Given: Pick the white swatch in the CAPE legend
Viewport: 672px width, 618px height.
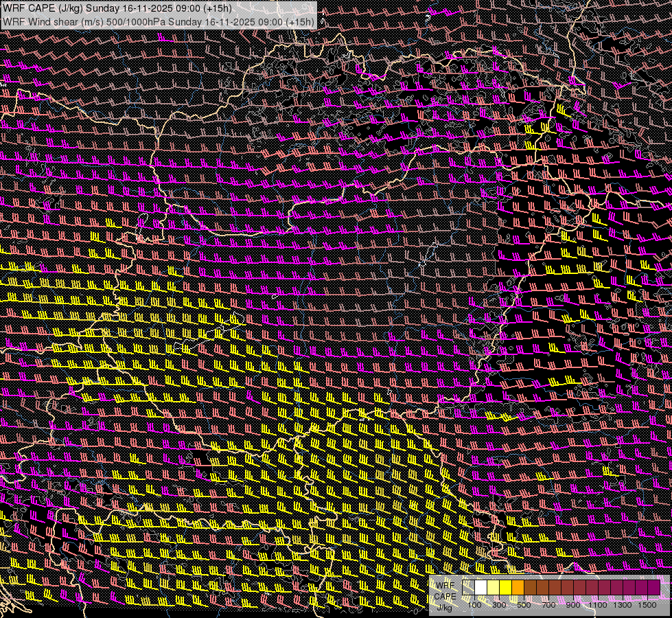Looking at the screenshot, I should click(x=481, y=588).
